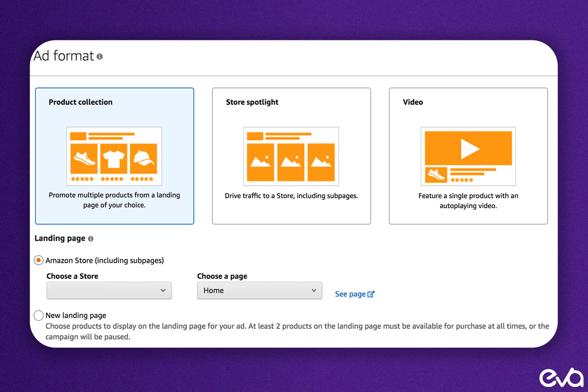Click the Store spotlight illustration thumbnail
Image resolution: width=588 pixels, height=392 pixels.
click(291, 156)
